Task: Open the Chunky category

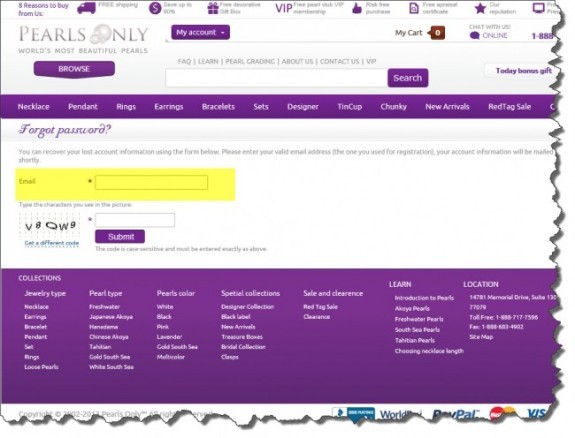Action: pos(393,107)
